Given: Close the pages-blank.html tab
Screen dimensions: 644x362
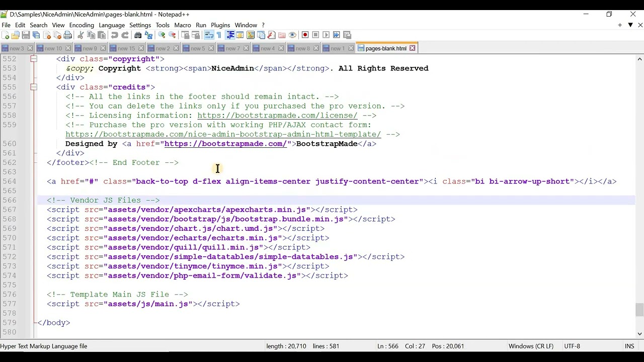Looking at the screenshot, I should tap(412, 48).
